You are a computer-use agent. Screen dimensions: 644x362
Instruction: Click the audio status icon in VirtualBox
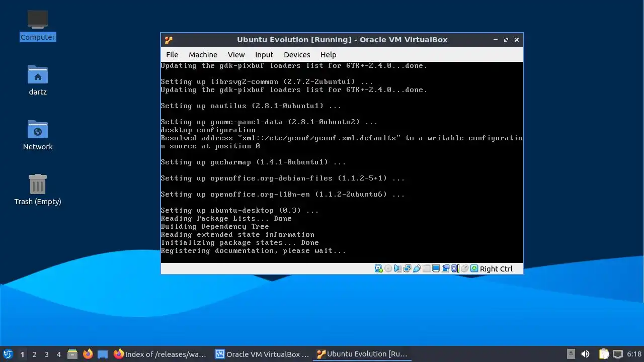(397, 268)
